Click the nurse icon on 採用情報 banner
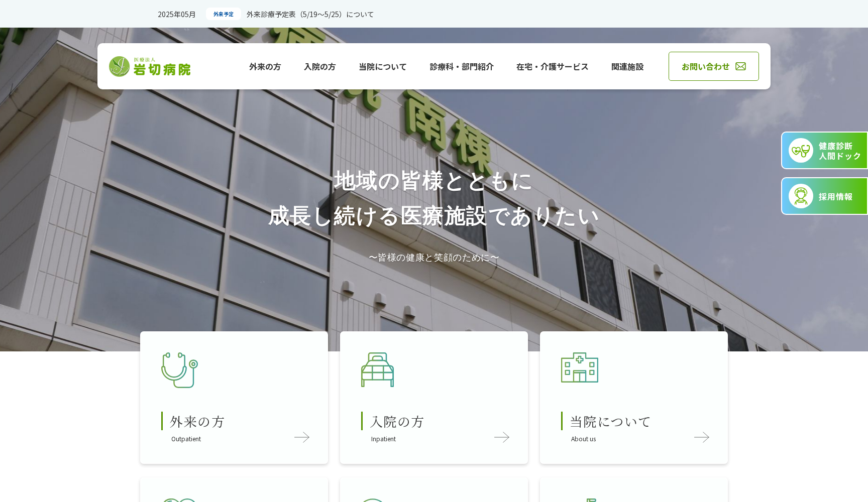This screenshot has width=868, height=502. tap(801, 196)
